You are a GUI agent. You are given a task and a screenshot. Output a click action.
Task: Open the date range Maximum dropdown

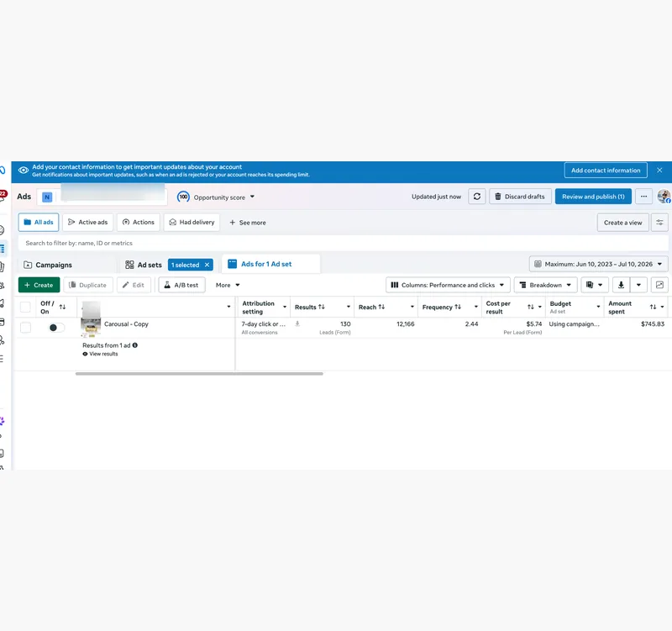pos(598,264)
